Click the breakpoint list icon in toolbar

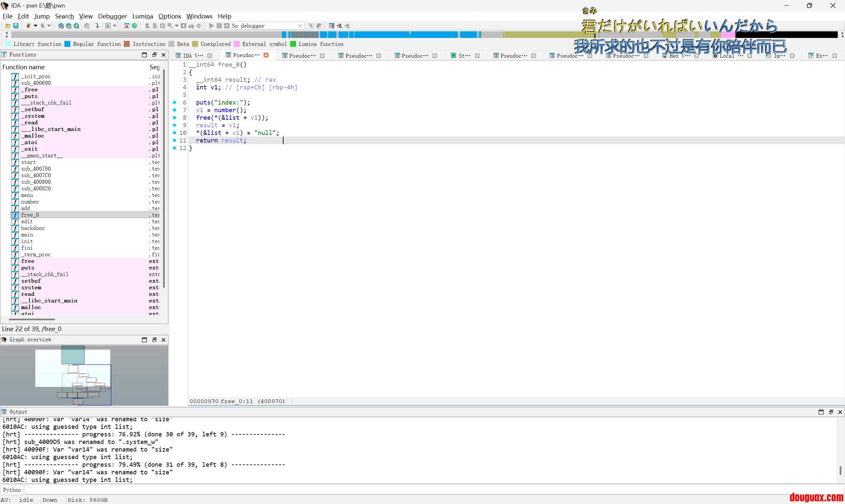point(332,26)
